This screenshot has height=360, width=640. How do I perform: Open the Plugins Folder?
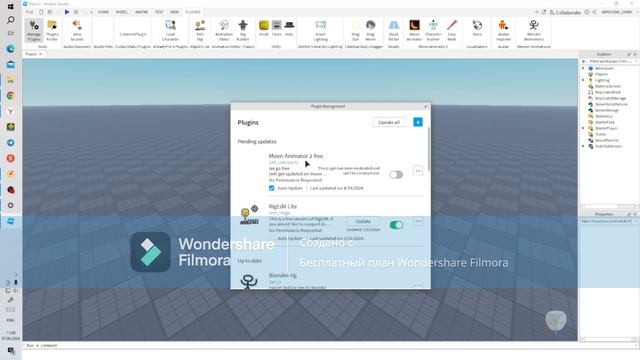coord(52,31)
